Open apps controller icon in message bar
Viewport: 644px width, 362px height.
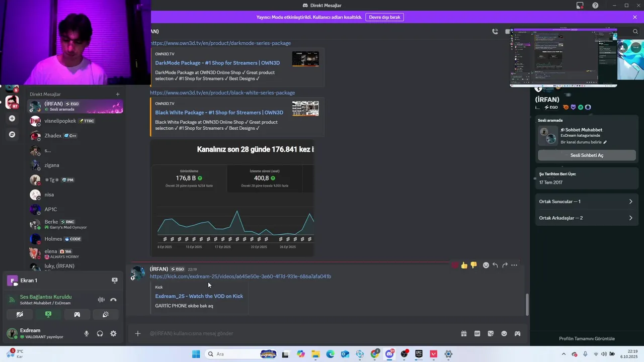point(517,333)
